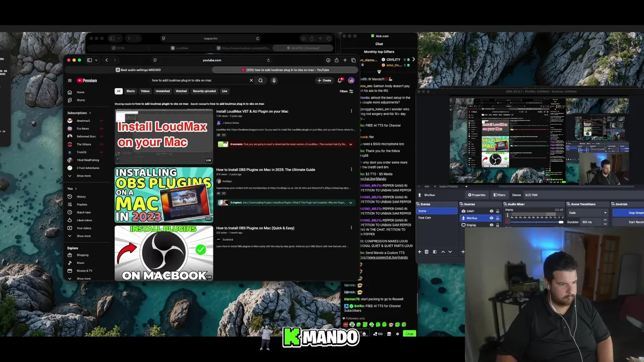Select the Face Cam scene in OBS

pos(437,218)
